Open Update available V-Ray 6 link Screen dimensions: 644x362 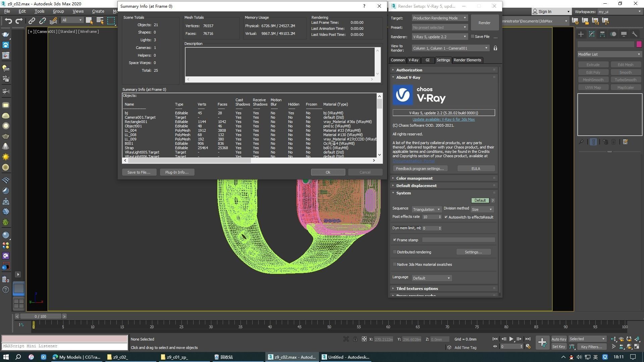click(443, 119)
